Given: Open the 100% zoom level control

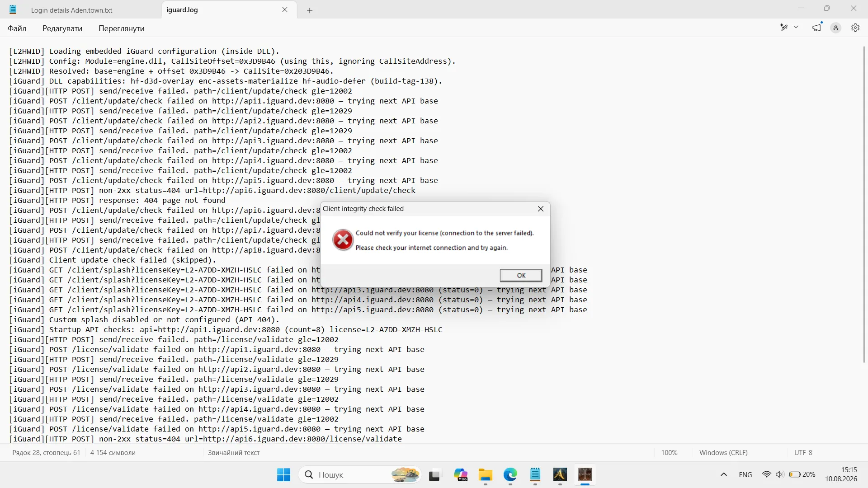Looking at the screenshot, I should coord(669,453).
